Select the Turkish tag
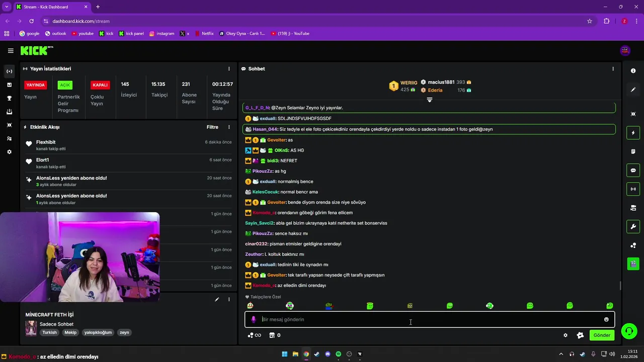The height and width of the screenshot is (362, 644). pyautogui.click(x=49, y=332)
